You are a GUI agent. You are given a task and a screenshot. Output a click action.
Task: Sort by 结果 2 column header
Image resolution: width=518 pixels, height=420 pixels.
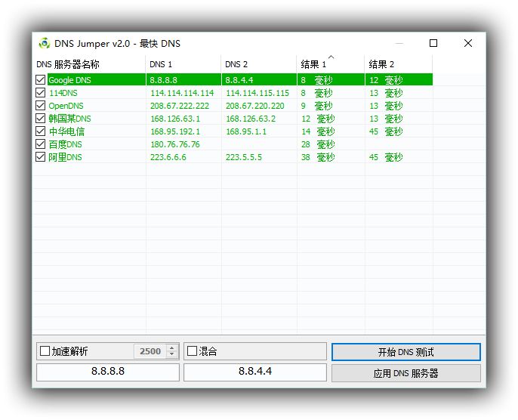399,64
